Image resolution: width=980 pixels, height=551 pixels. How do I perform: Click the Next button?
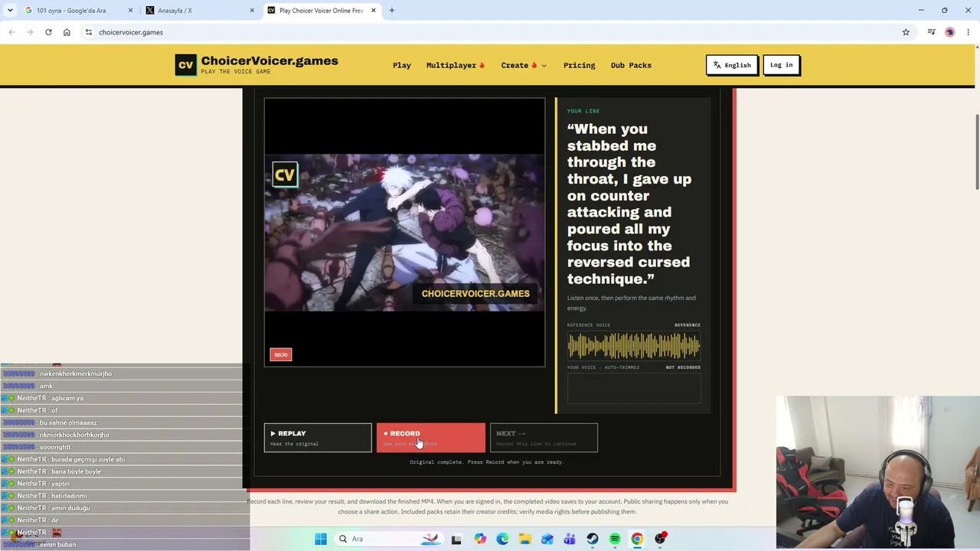(x=544, y=438)
